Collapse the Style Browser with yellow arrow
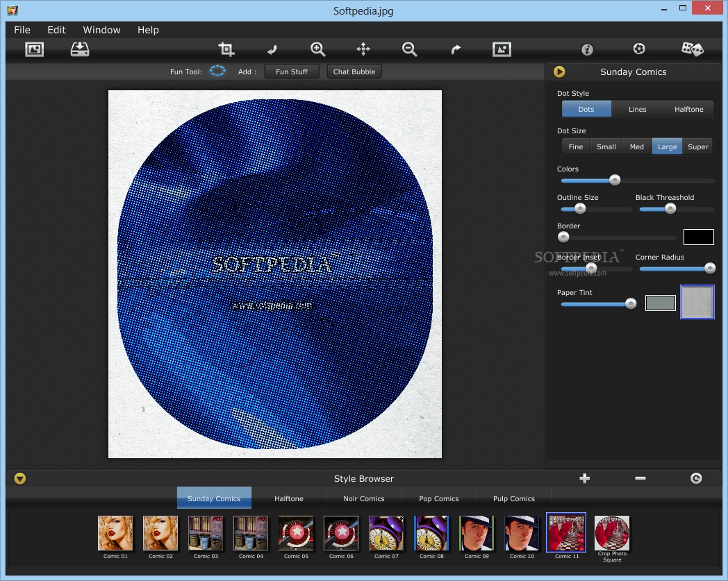 click(20, 478)
